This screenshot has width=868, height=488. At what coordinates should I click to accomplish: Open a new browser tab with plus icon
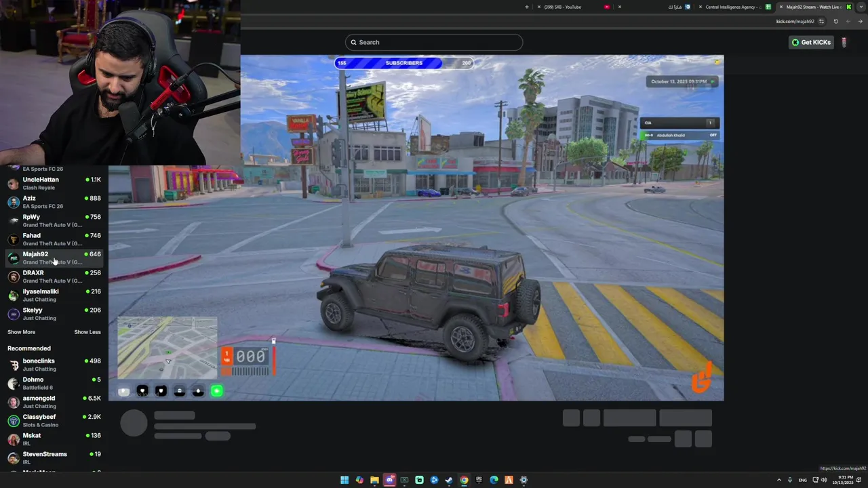(x=527, y=7)
